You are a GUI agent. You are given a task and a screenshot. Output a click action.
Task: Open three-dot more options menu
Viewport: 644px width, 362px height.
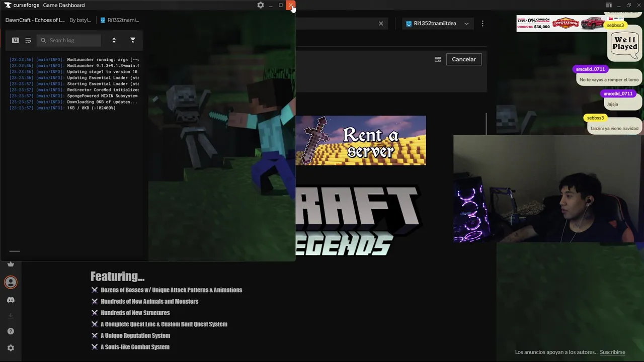[x=482, y=24]
